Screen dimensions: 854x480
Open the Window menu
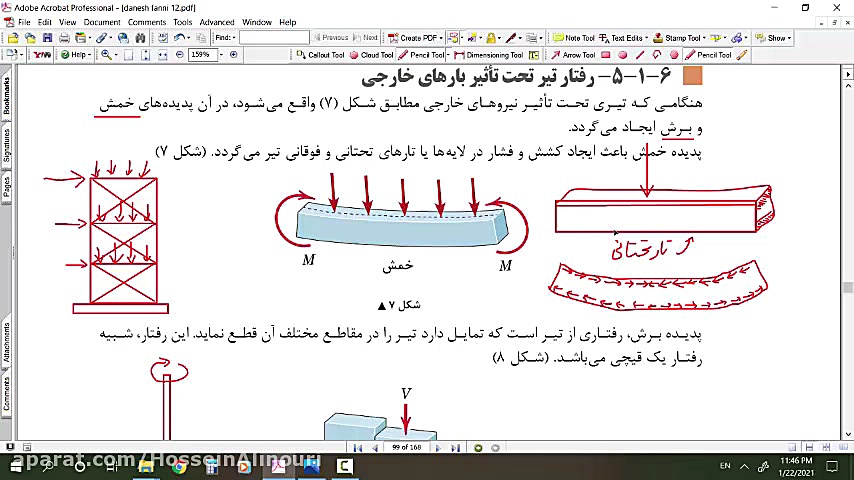click(257, 22)
